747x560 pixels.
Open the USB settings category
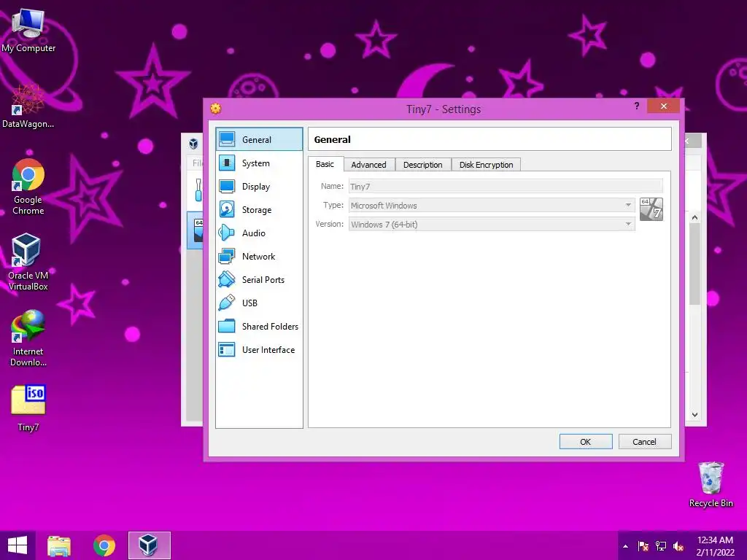click(259, 303)
